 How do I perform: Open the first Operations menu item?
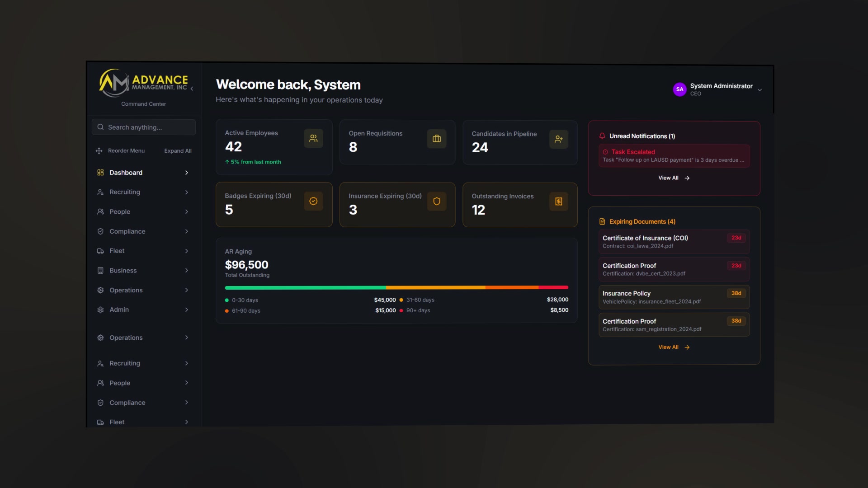pos(143,290)
